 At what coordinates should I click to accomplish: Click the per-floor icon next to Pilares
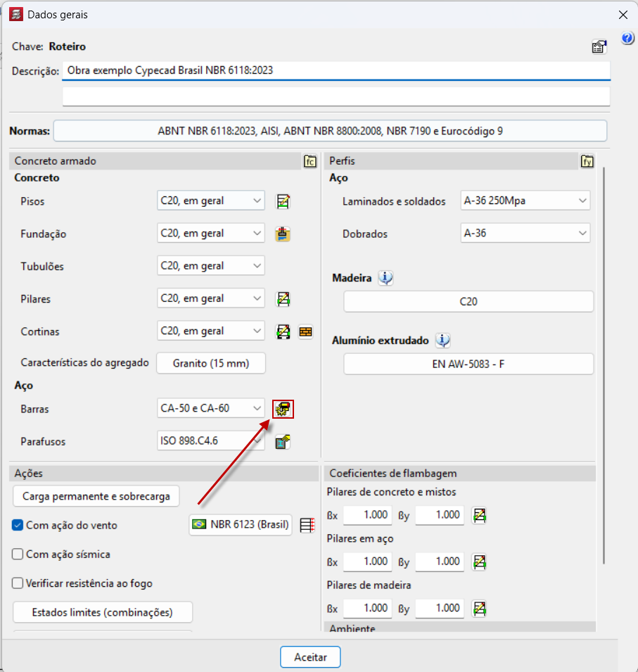(x=283, y=299)
